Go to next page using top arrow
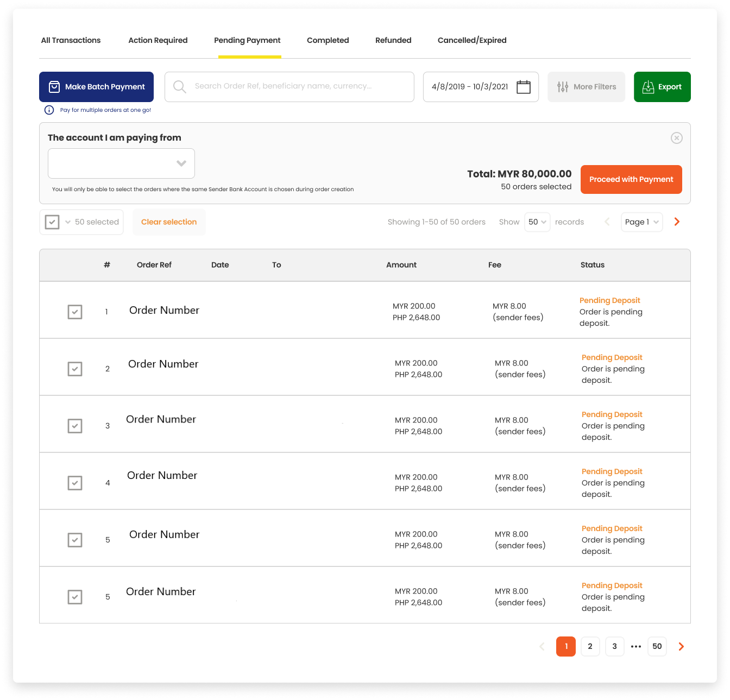730x700 pixels. tap(677, 222)
